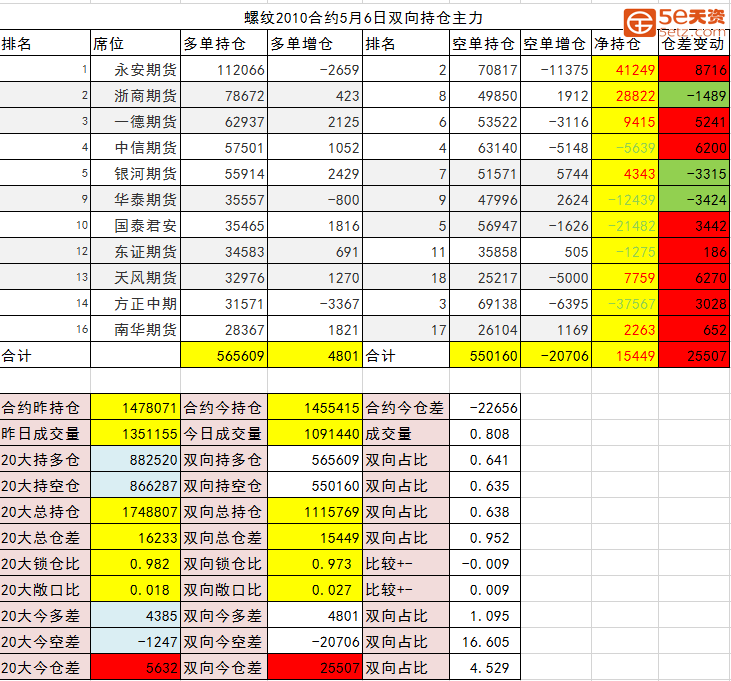The width and height of the screenshot is (731, 681).
Task: Select value 16233 for 20大总仓差
Action: coord(135,538)
